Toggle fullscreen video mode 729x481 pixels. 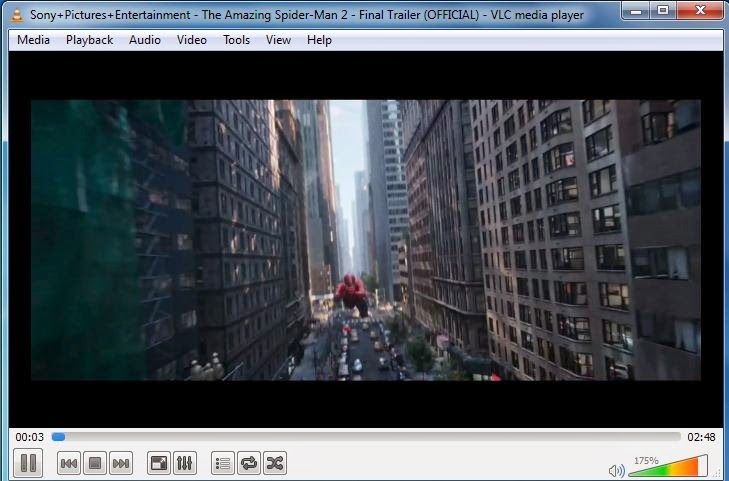(x=159, y=463)
